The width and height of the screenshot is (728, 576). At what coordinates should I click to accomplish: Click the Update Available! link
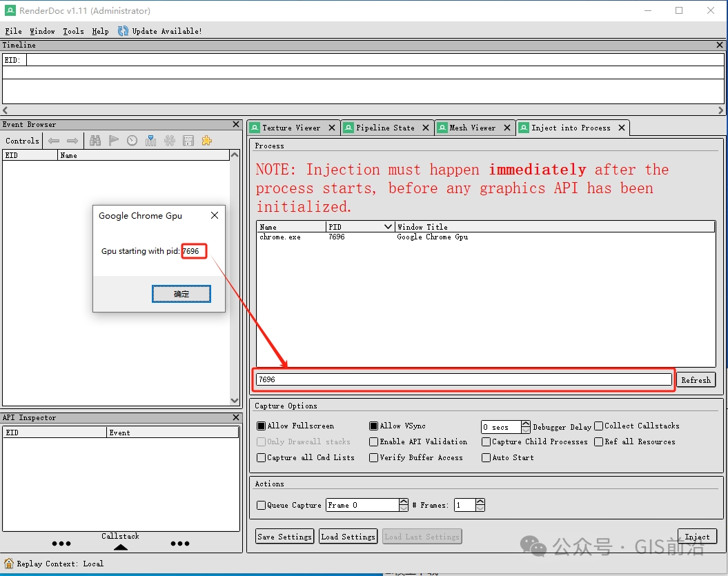click(x=167, y=31)
